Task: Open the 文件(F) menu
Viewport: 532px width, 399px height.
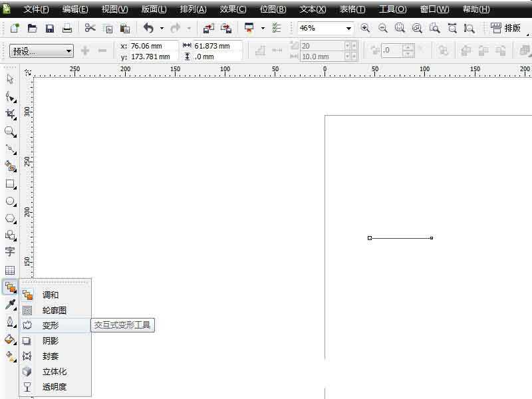Action: (37, 9)
